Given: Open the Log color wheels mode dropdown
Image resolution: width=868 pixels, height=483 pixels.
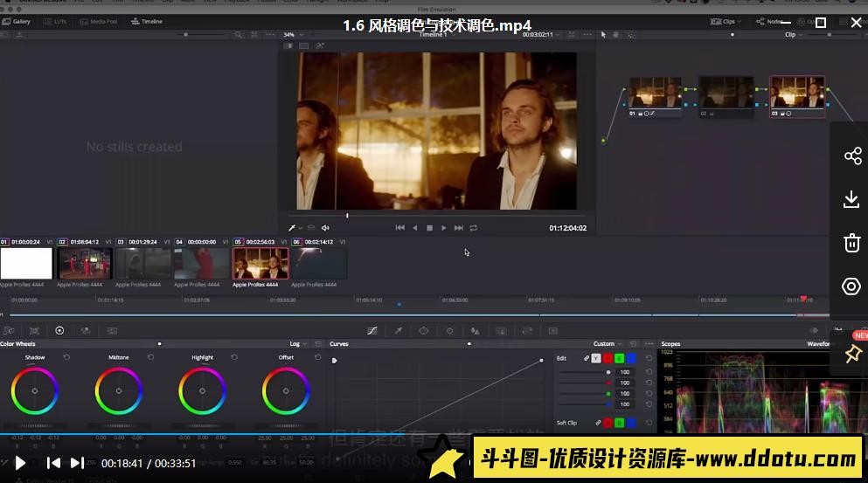Looking at the screenshot, I should (298, 343).
